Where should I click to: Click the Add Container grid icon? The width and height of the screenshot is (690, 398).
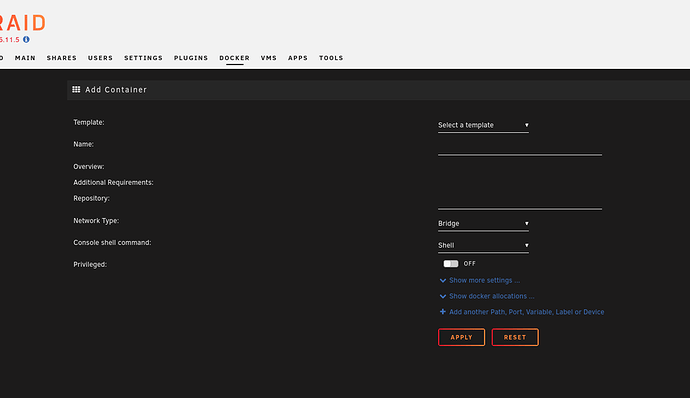click(76, 89)
